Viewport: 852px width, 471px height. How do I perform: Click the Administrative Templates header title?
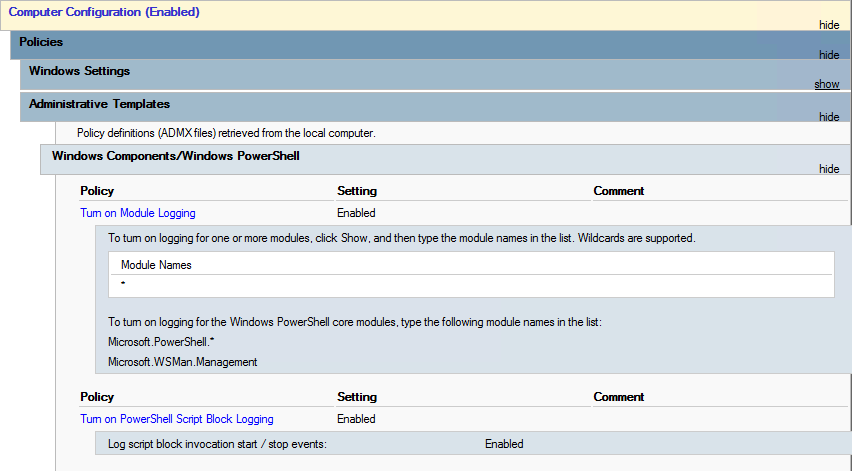[99, 103]
